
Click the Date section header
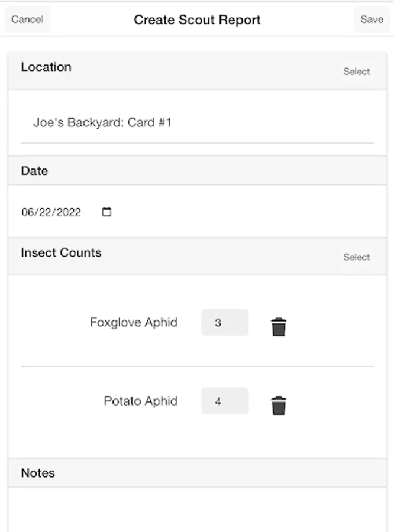34,171
